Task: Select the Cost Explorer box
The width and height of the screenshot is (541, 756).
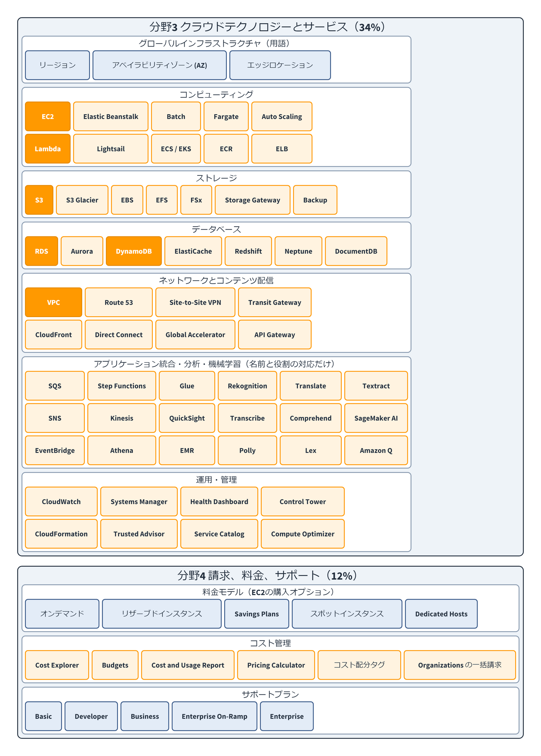Action: point(57,665)
